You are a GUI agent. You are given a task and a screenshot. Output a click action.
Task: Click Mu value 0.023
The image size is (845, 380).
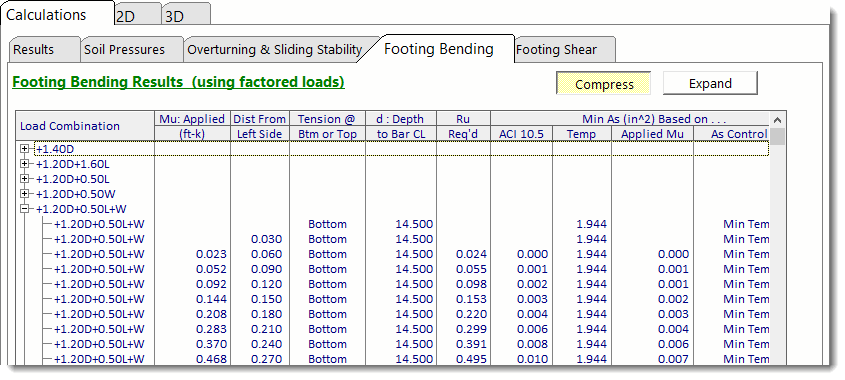[x=211, y=254]
